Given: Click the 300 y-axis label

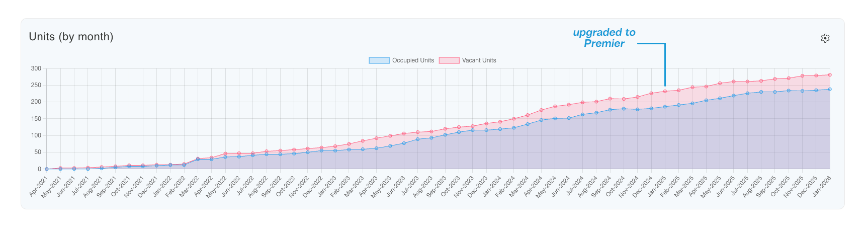Looking at the screenshot, I should (36, 68).
